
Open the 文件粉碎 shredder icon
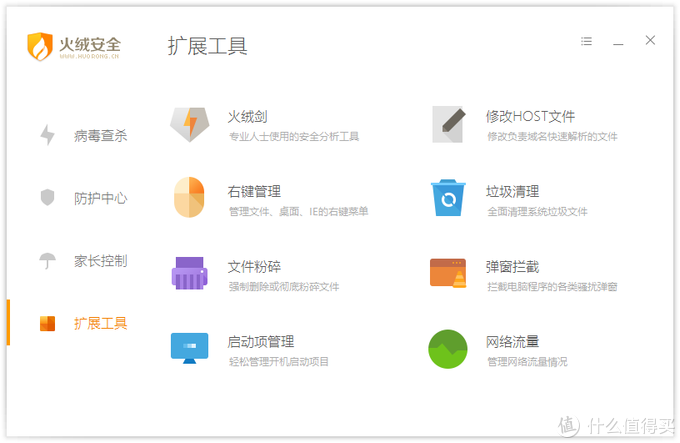(x=190, y=273)
